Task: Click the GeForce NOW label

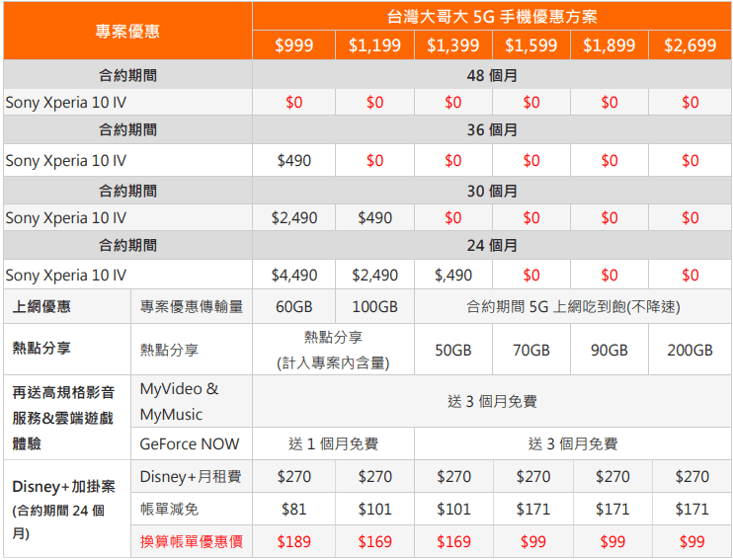Action: 190,443
